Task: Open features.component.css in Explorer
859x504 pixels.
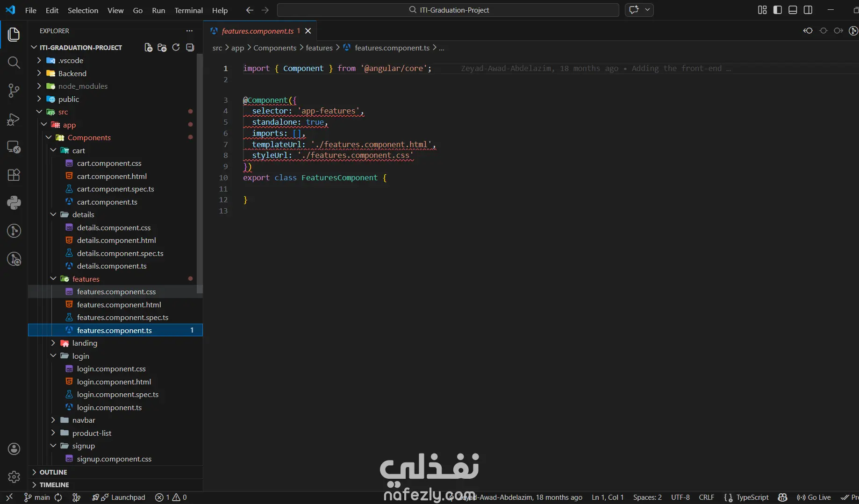Action: click(116, 291)
